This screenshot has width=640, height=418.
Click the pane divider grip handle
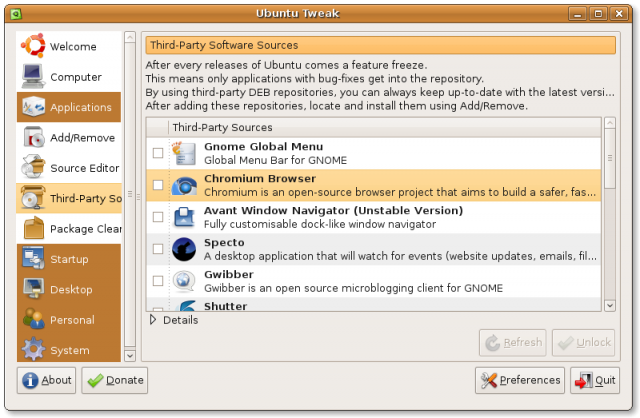138,196
